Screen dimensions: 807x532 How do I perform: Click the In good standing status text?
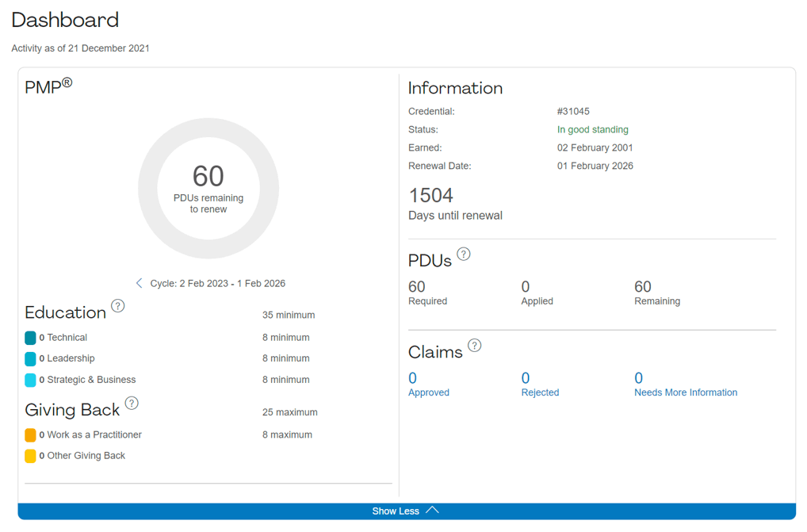(x=592, y=129)
